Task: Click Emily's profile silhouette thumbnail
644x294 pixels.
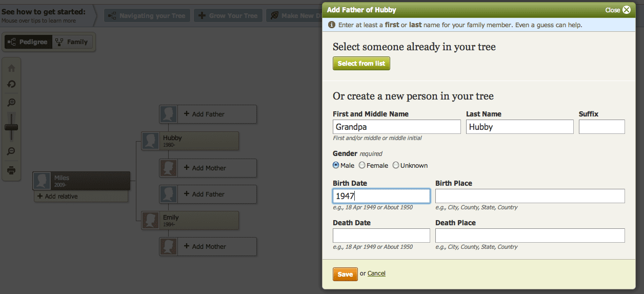Action: tap(151, 221)
